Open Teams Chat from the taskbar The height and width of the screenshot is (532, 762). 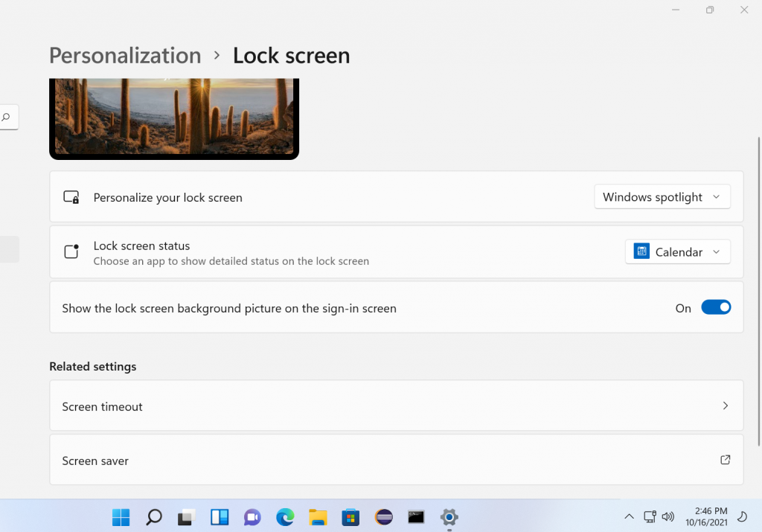pos(252,517)
